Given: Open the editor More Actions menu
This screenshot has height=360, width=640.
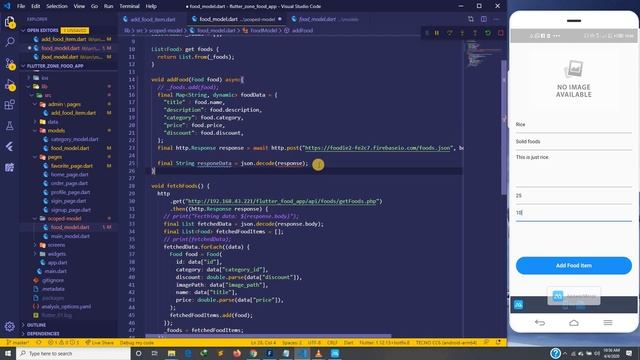Looking at the screenshot, I should (x=496, y=19).
